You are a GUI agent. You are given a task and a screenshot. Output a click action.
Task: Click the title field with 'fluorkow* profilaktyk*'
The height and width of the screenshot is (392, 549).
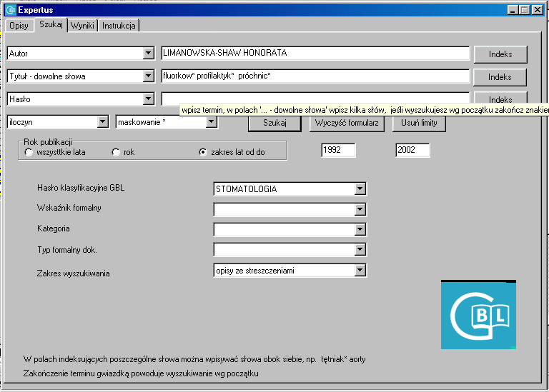coord(315,76)
